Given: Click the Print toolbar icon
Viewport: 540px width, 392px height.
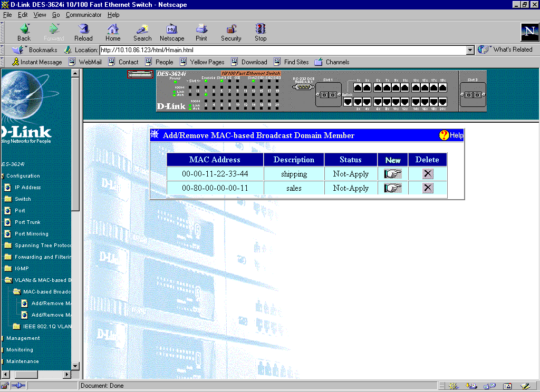Looking at the screenshot, I should (x=201, y=32).
